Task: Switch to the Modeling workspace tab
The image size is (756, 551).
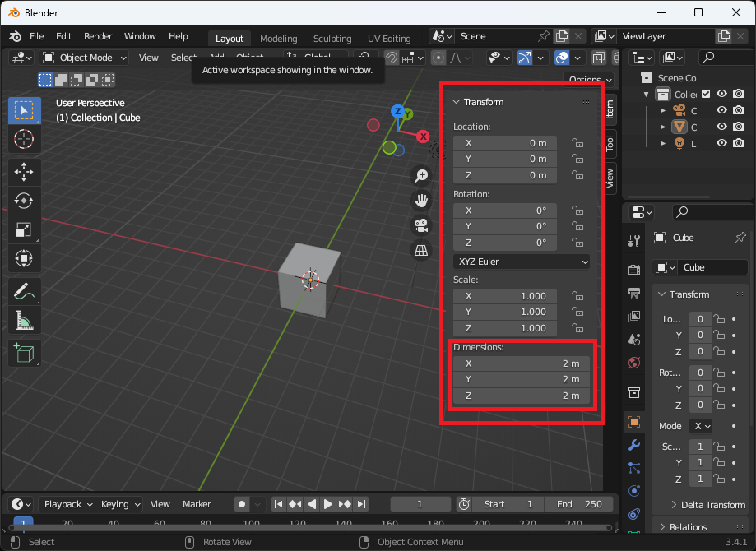Action: 278,39
